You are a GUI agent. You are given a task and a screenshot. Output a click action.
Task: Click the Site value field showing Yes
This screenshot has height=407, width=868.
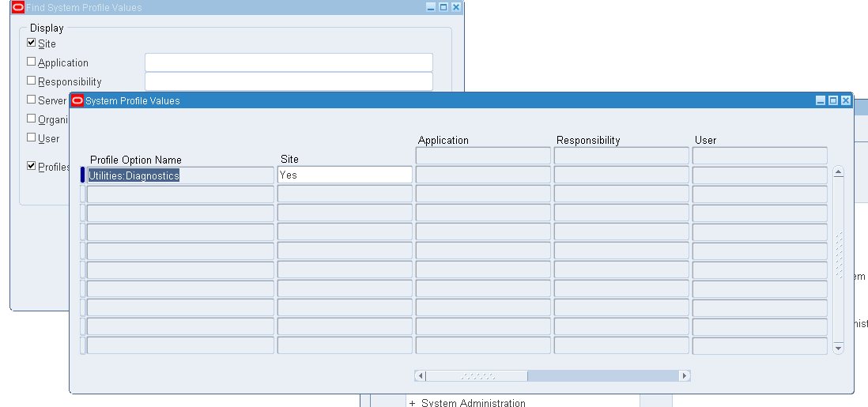click(x=345, y=175)
